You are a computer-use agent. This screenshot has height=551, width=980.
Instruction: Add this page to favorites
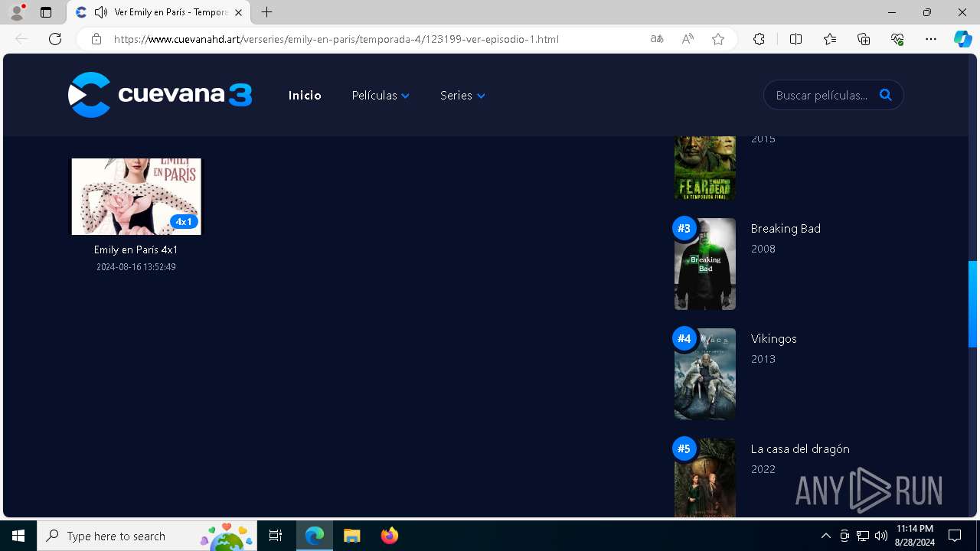718,39
